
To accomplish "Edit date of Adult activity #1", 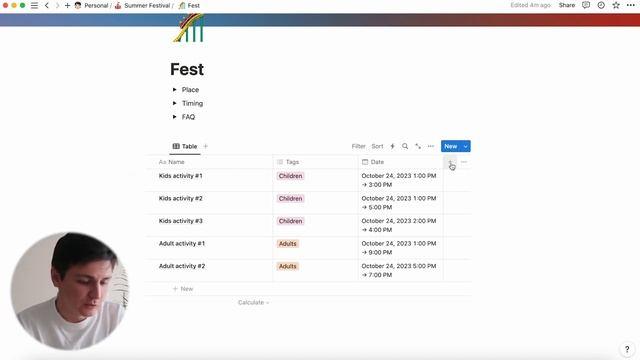I will pyautogui.click(x=399, y=248).
